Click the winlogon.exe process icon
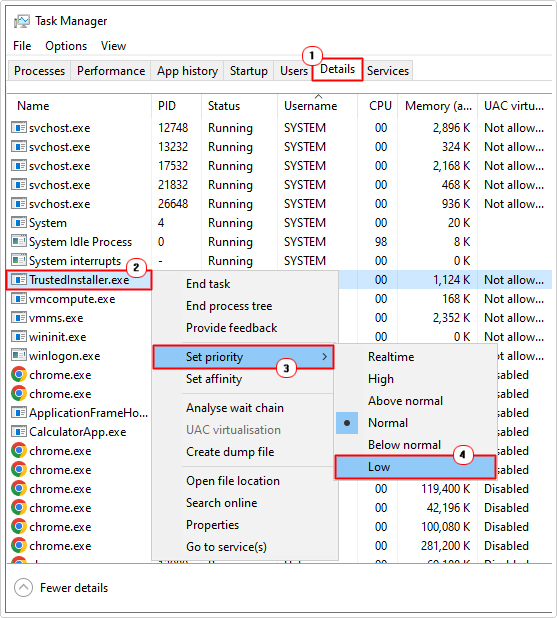Viewport: 557px width, 618px height. point(19,355)
